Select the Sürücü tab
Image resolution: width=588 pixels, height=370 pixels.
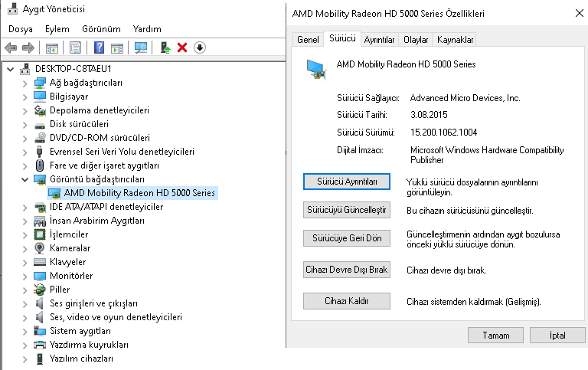click(342, 38)
